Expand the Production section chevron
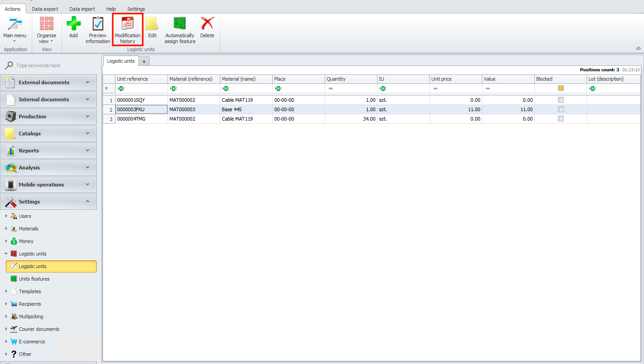Viewport: 644px width, 364px height. coord(88,117)
